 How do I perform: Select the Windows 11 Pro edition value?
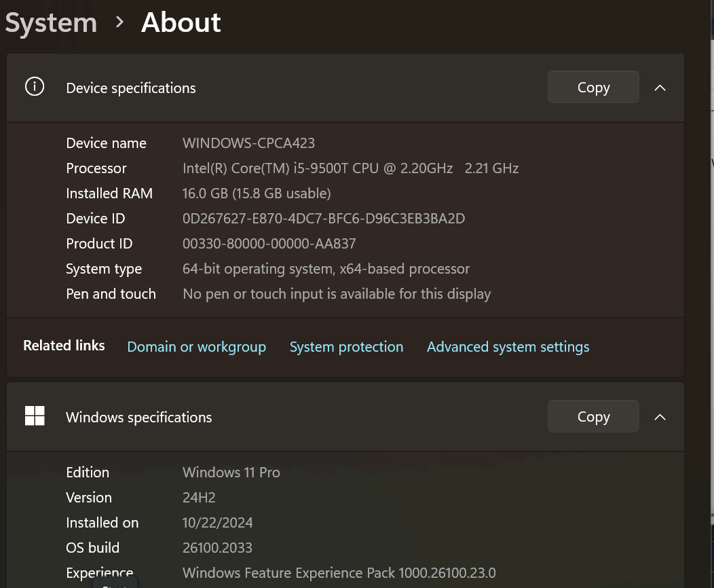tap(231, 473)
